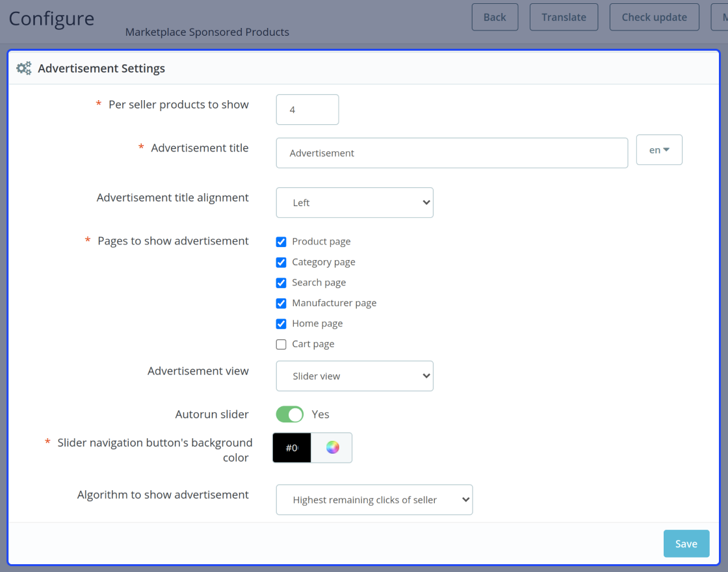
Task: Click into the Advertisement title input
Action: click(x=452, y=153)
